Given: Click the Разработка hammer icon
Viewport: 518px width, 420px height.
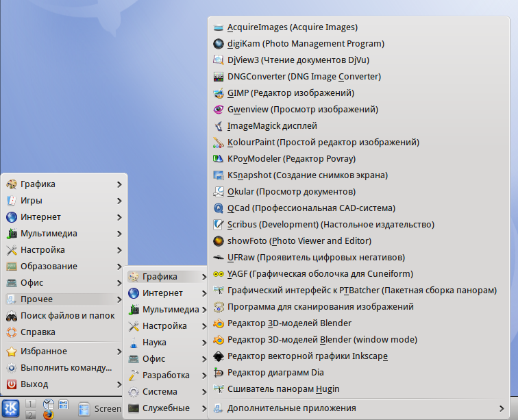Looking at the screenshot, I should [134, 375].
